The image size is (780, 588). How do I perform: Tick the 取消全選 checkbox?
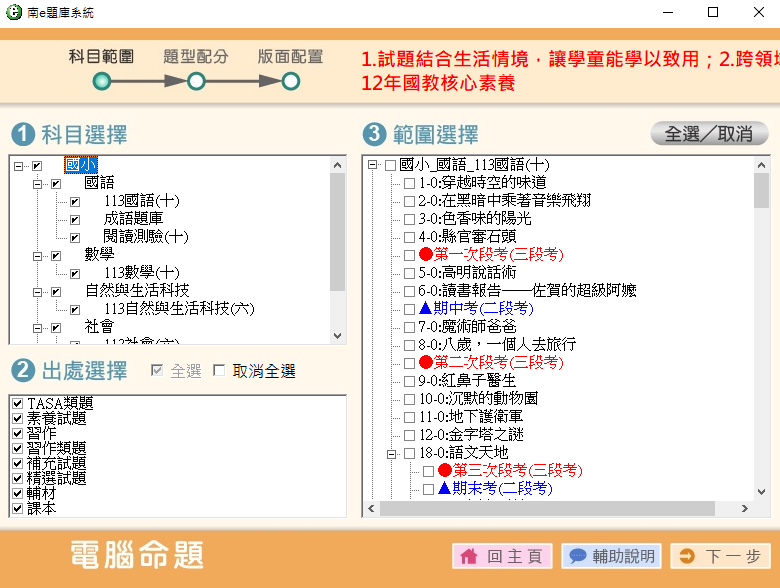[219, 371]
